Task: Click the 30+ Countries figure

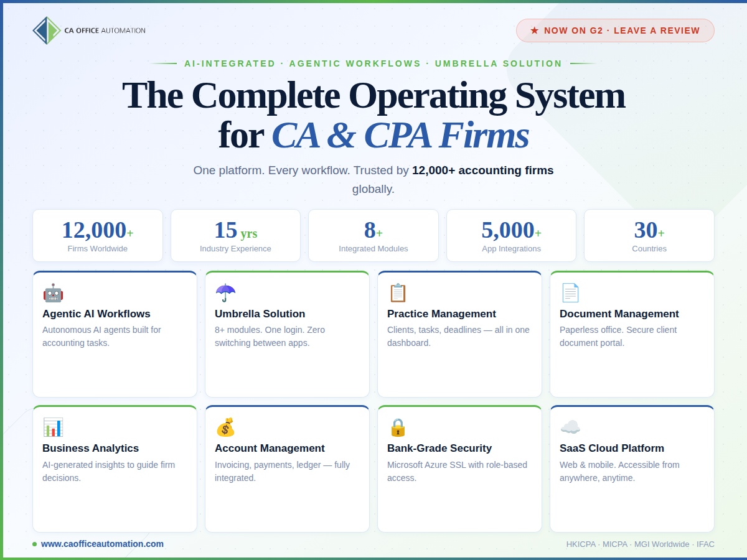Action: 649,230
